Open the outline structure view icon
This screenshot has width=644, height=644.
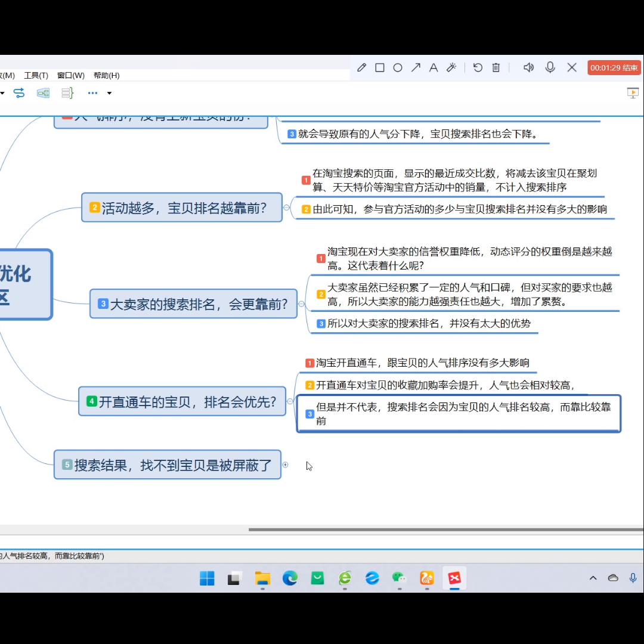click(x=67, y=93)
